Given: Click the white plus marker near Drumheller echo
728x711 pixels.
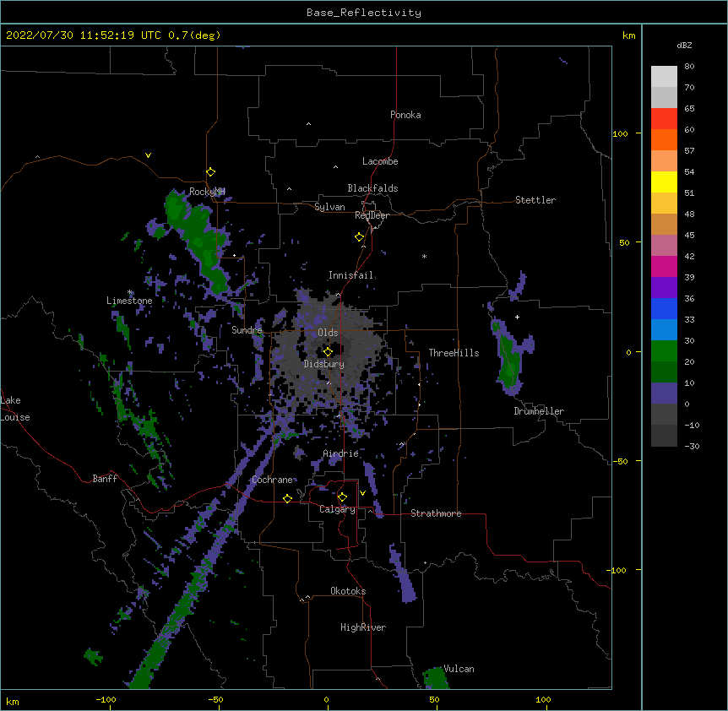Looking at the screenshot, I should click(x=517, y=317).
